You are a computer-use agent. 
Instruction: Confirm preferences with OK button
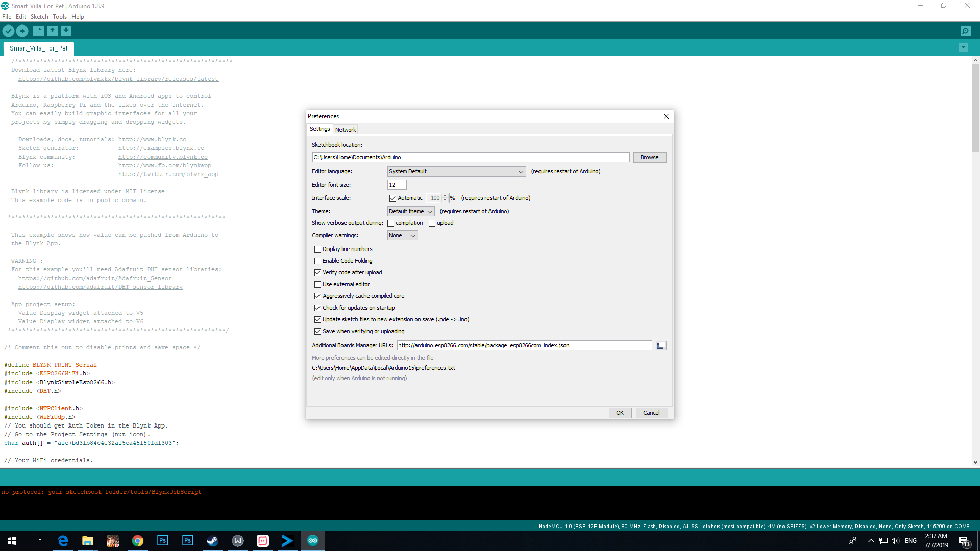pos(620,413)
